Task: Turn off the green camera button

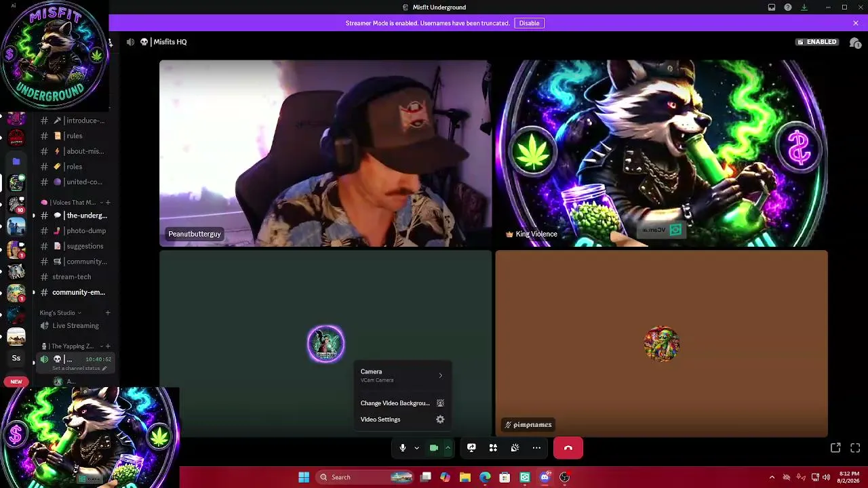Action: (434, 448)
